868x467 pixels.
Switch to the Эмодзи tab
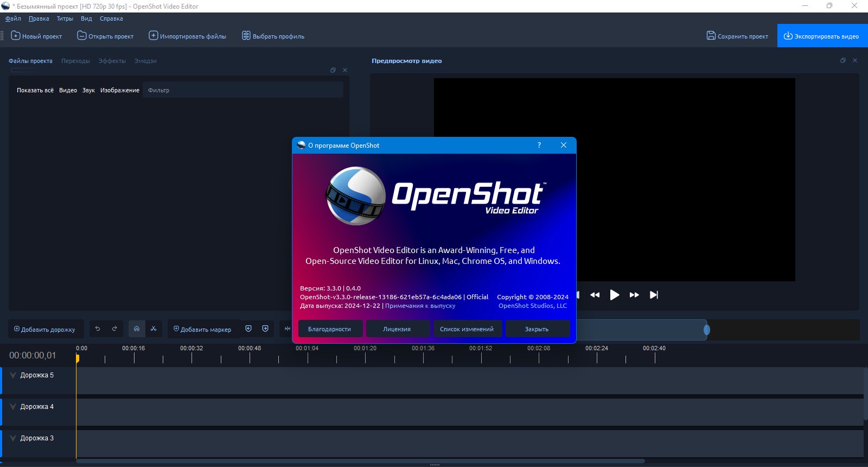(145, 61)
